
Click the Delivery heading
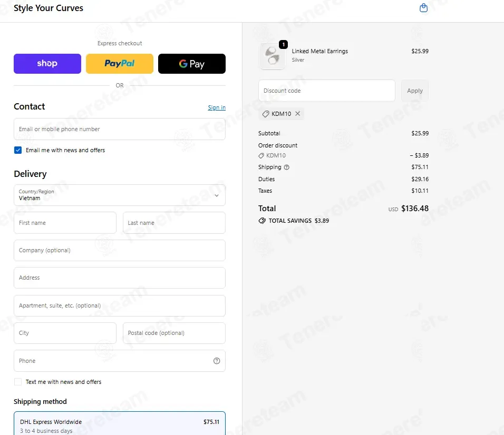(x=30, y=174)
